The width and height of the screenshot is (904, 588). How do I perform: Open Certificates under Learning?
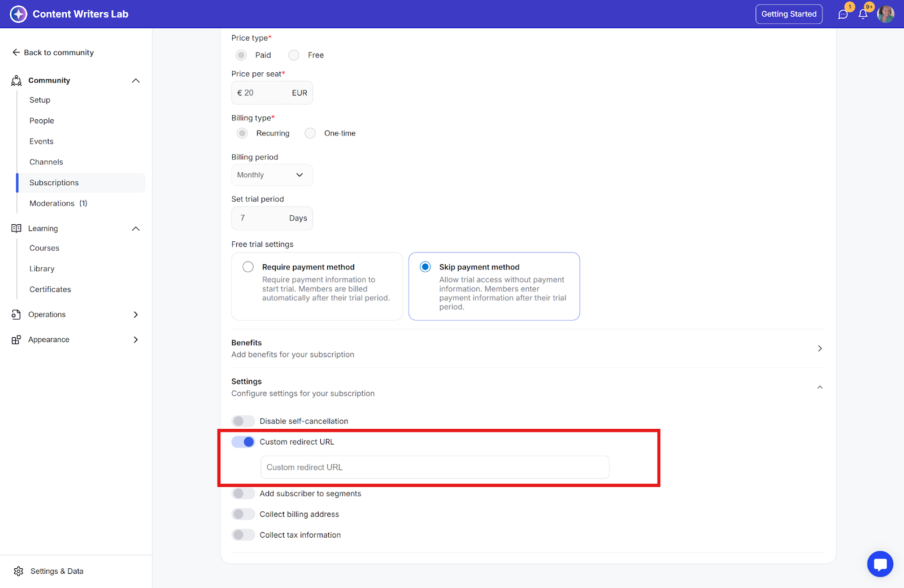coord(50,290)
